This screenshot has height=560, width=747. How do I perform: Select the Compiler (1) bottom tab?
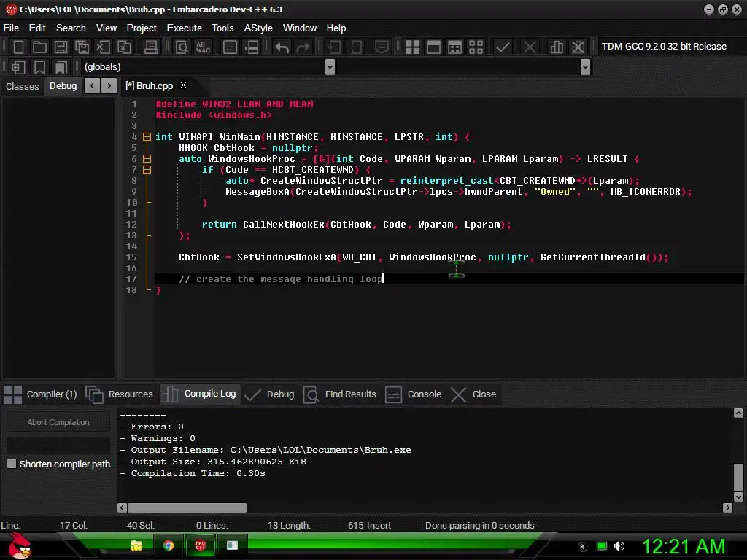[x=41, y=394]
